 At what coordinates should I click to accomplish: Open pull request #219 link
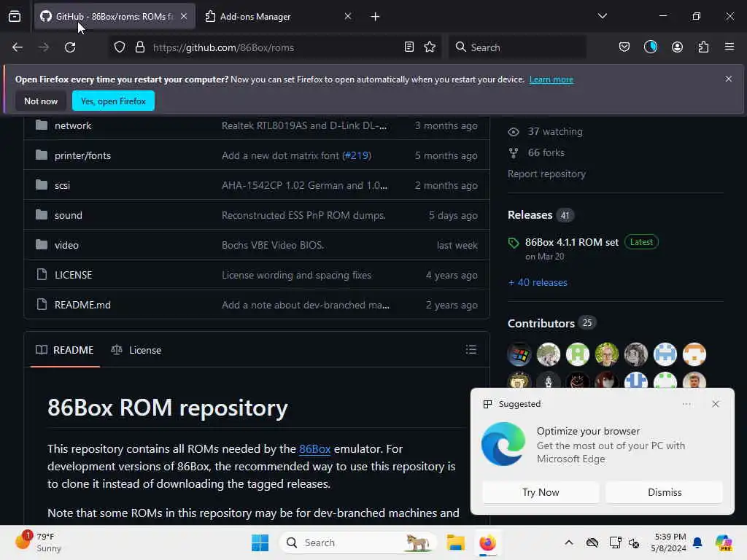click(x=356, y=156)
